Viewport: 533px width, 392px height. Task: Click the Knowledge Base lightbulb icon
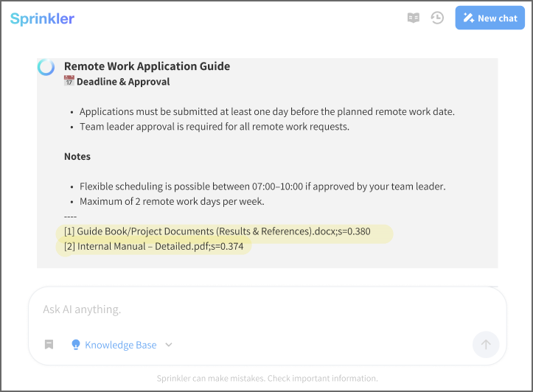coord(75,344)
